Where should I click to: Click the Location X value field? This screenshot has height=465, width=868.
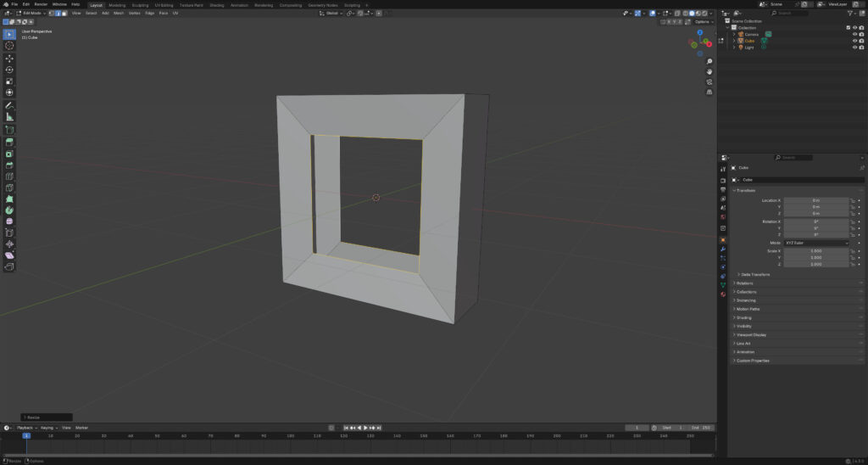(815, 200)
